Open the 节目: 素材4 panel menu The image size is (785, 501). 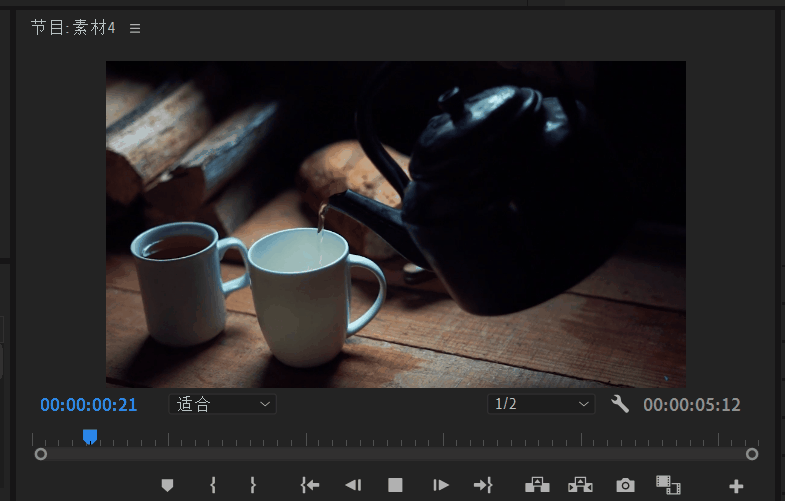135,29
